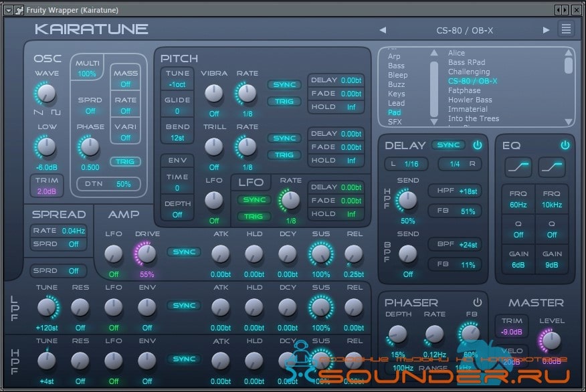Click the CS-80 / OB-X preset title
Image resolution: width=586 pixels, height=392 pixels.
click(464, 30)
